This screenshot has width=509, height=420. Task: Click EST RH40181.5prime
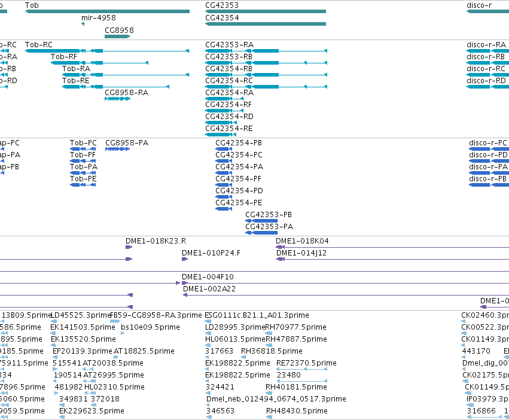[296, 387]
